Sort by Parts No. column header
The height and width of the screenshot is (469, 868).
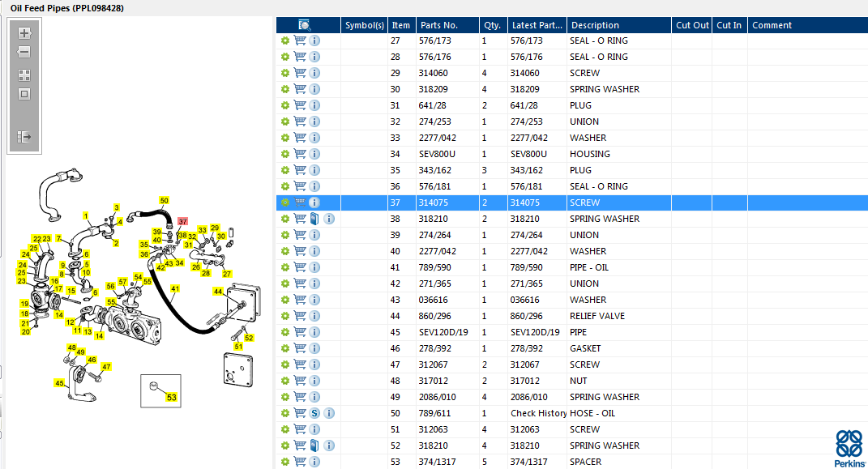(447, 25)
